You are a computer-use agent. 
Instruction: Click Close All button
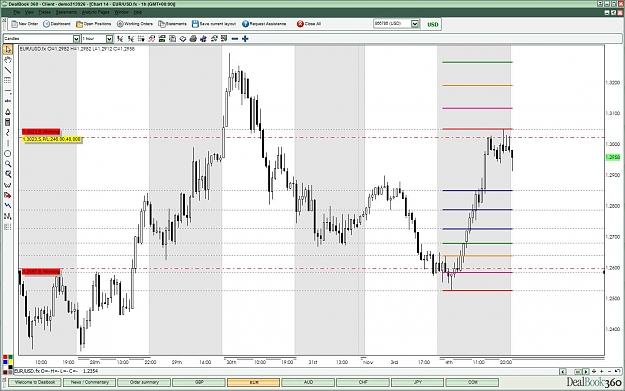(x=309, y=24)
